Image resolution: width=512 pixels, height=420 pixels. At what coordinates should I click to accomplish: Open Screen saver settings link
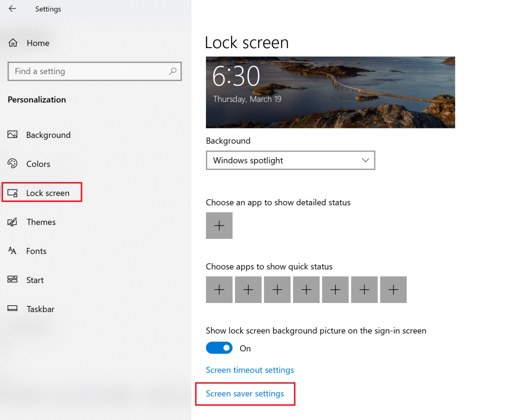245,393
